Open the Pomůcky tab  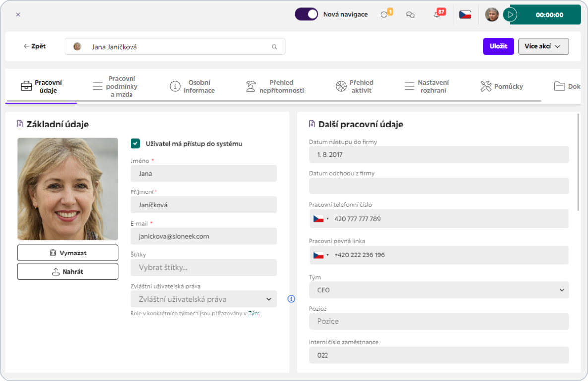coord(502,86)
